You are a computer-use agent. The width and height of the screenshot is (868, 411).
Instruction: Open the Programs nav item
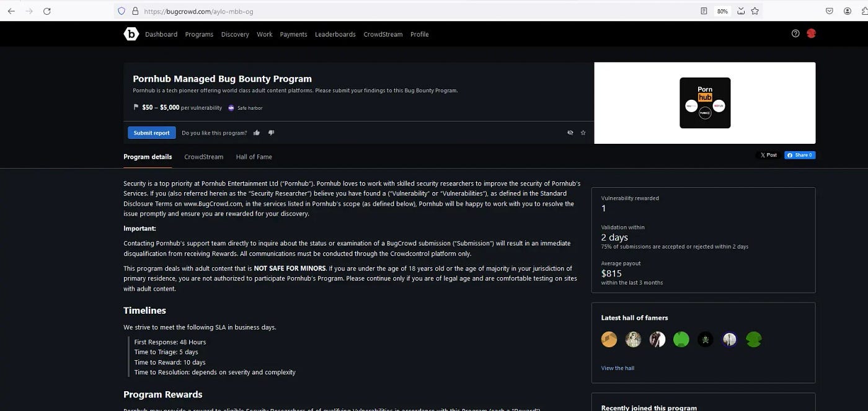point(199,34)
